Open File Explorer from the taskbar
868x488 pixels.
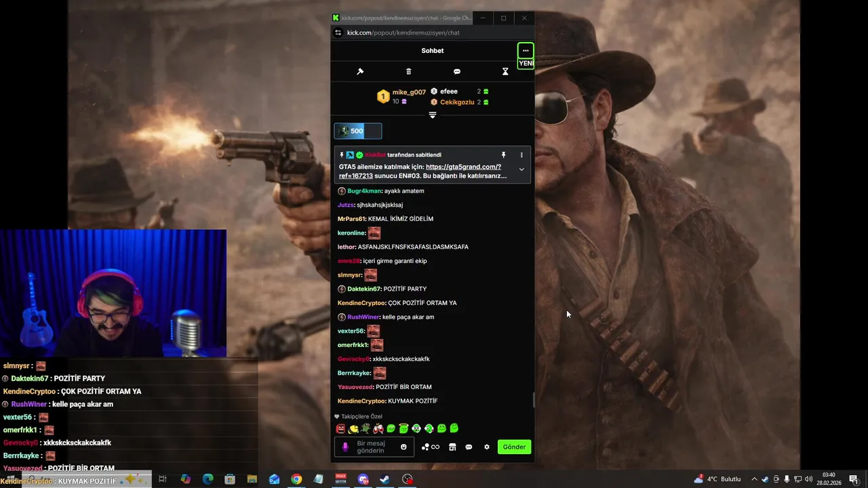(x=252, y=479)
